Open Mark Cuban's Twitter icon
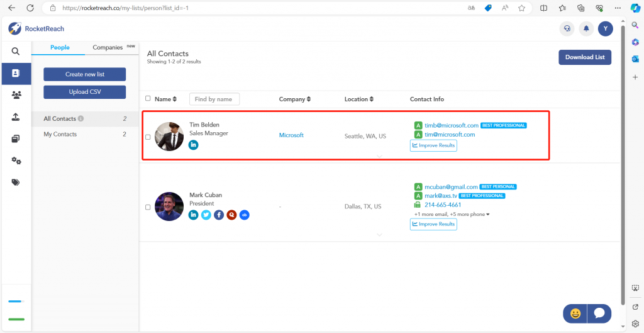Screen dimensions: 644x333 click(x=206, y=215)
